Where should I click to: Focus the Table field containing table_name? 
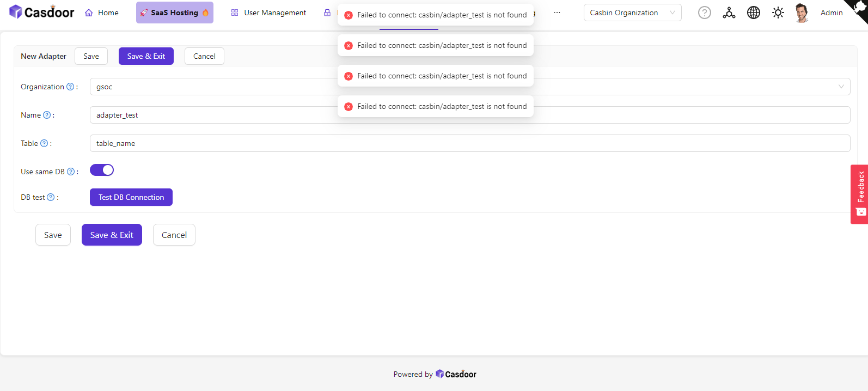(x=470, y=143)
